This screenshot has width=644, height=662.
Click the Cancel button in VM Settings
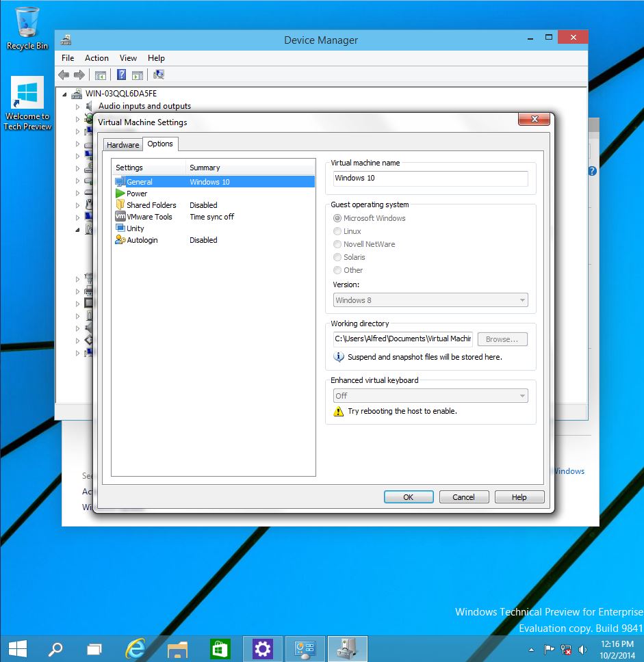tap(463, 497)
